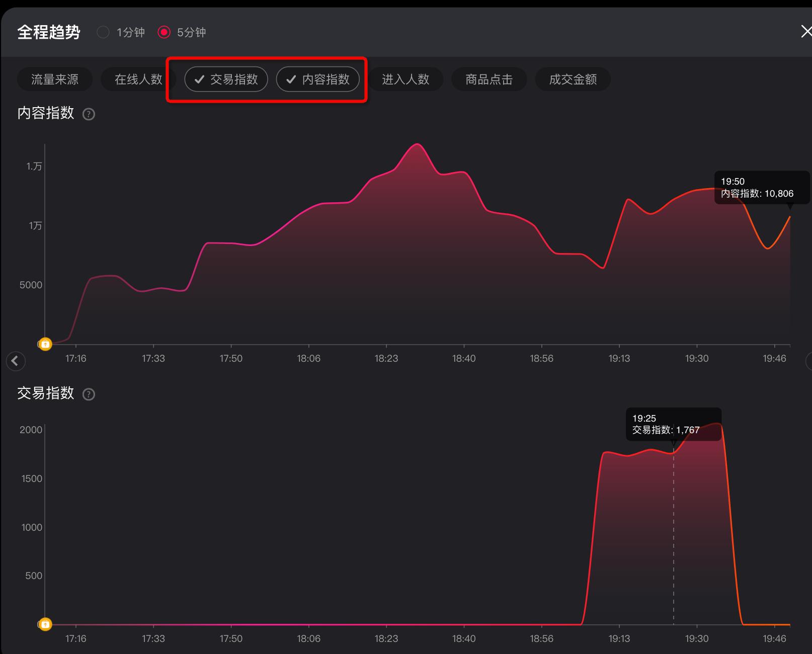Uncheck the 内容指数 metric chip
This screenshot has height=654, width=812.
coord(317,79)
